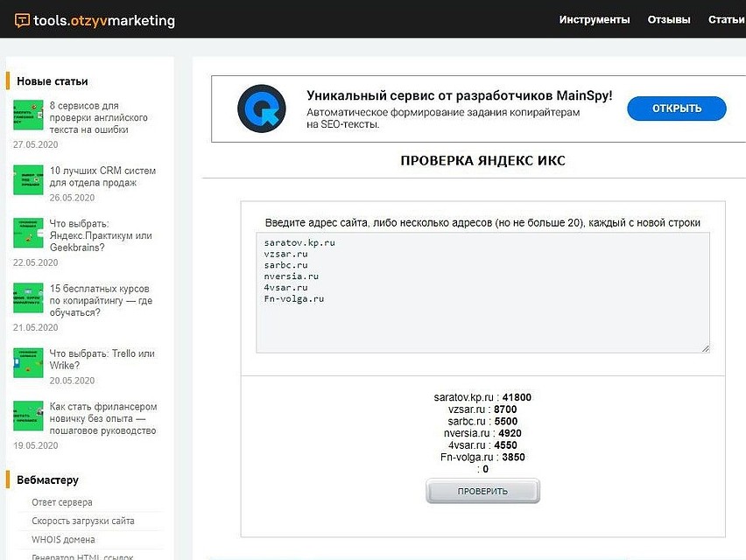Click the vzsar.ru : 8700 result
The width and height of the screenshot is (746, 560).
pos(482,409)
